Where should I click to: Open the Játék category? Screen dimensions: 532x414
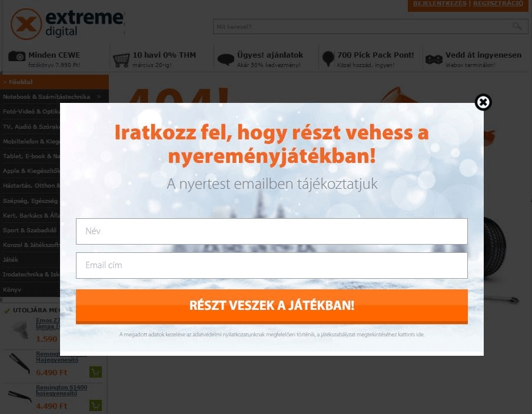pyautogui.click(x=11, y=260)
